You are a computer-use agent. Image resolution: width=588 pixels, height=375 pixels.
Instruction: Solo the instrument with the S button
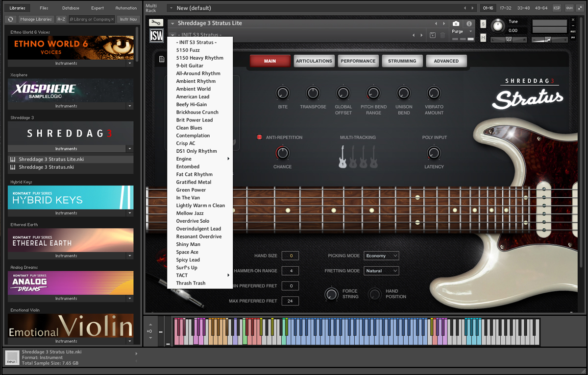pyautogui.click(x=483, y=24)
